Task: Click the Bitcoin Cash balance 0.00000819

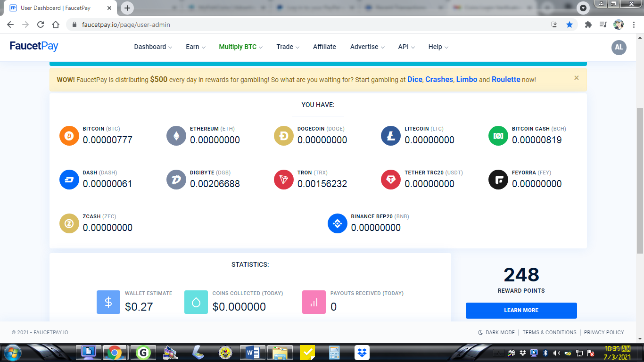Action: (537, 140)
